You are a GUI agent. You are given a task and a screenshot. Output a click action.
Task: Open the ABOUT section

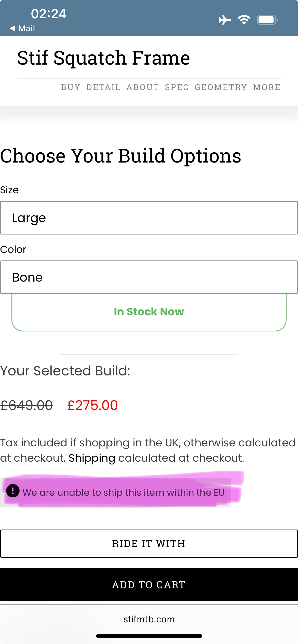pyautogui.click(x=143, y=87)
